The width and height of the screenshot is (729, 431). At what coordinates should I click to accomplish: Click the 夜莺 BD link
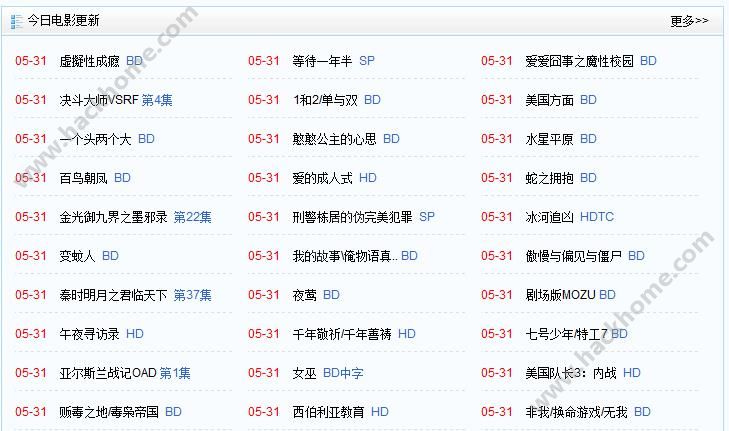click(316, 295)
